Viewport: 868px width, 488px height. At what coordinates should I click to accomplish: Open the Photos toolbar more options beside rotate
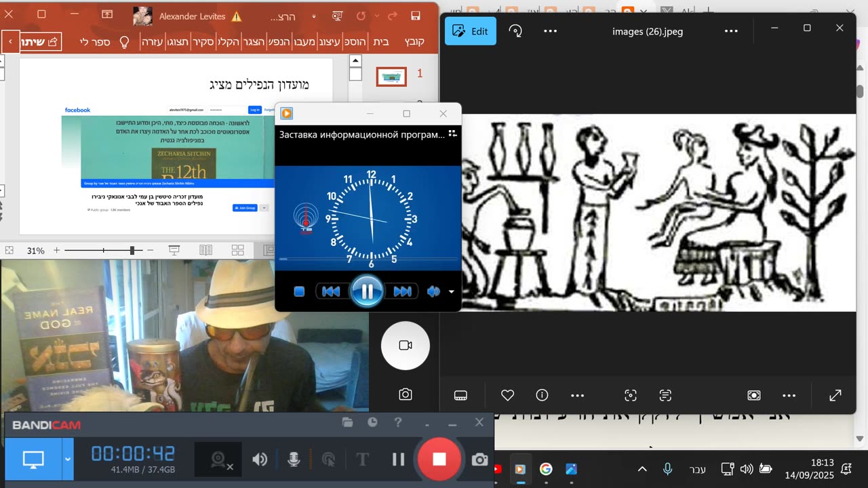coord(550,31)
